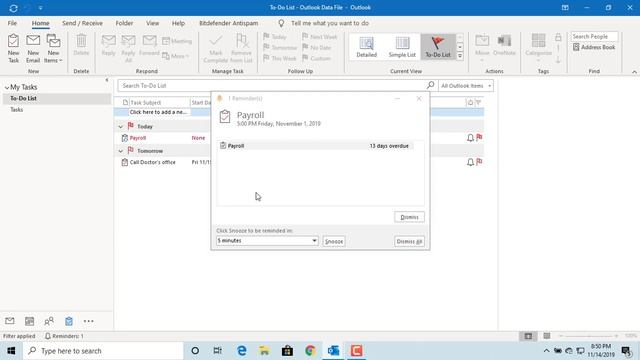Viewport: 640px width, 360px height.
Task: Click the Type here to search box
Action: (x=103, y=351)
